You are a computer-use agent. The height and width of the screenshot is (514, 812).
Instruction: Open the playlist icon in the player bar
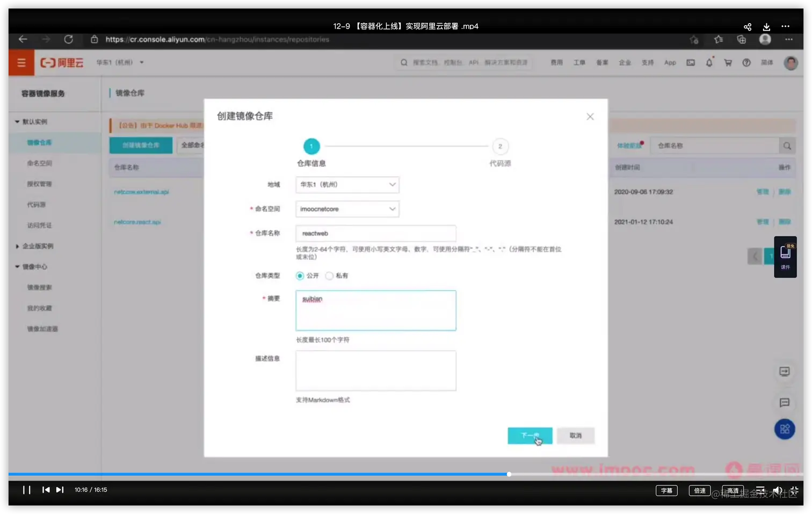tap(760, 490)
